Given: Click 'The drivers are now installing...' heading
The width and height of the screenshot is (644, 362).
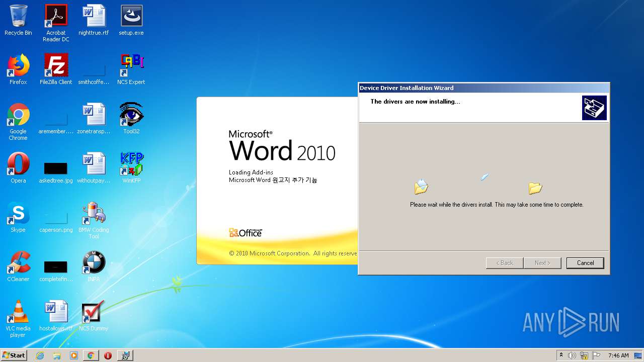Looking at the screenshot, I should tap(415, 102).
